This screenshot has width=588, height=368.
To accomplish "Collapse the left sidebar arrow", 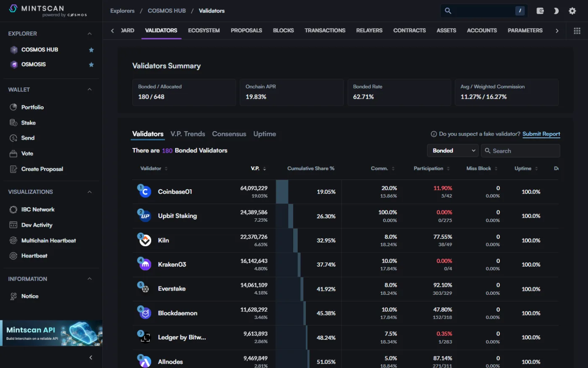I will [91, 357].
